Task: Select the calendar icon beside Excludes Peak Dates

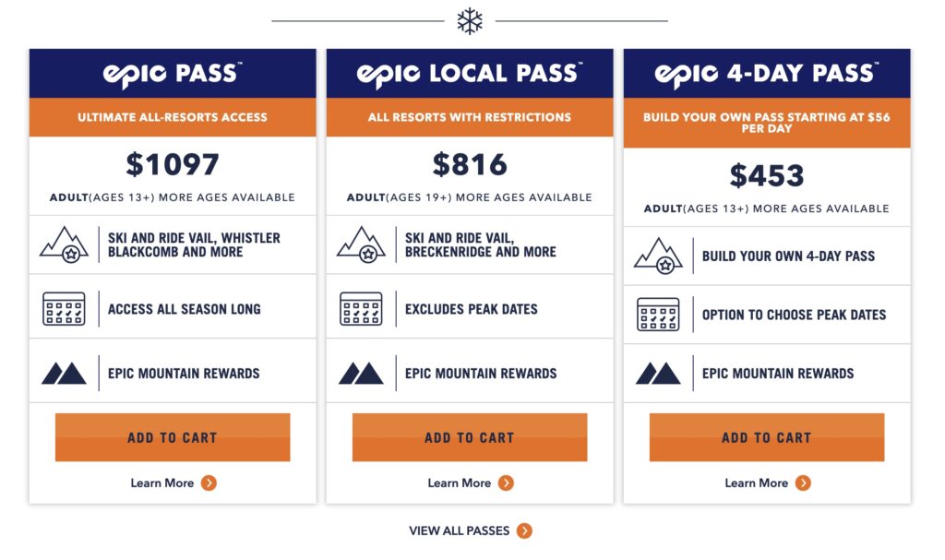Action: (359, 307)
